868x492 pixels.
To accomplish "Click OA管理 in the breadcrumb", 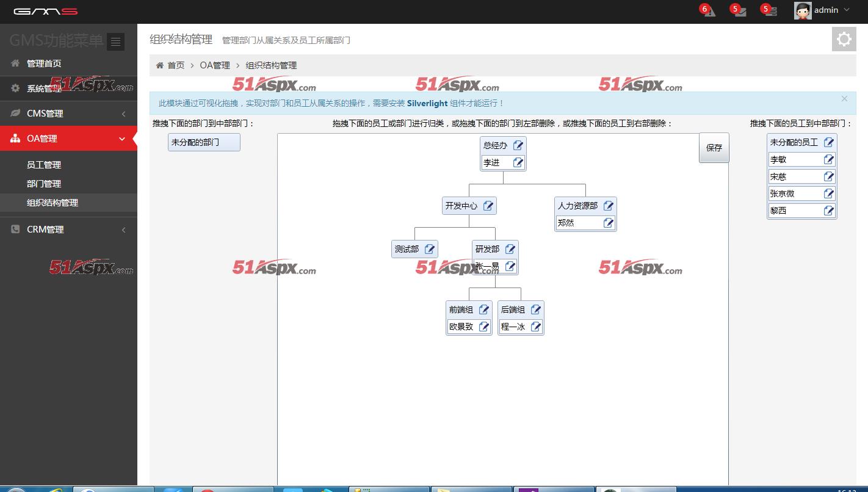I will [215, 65].
